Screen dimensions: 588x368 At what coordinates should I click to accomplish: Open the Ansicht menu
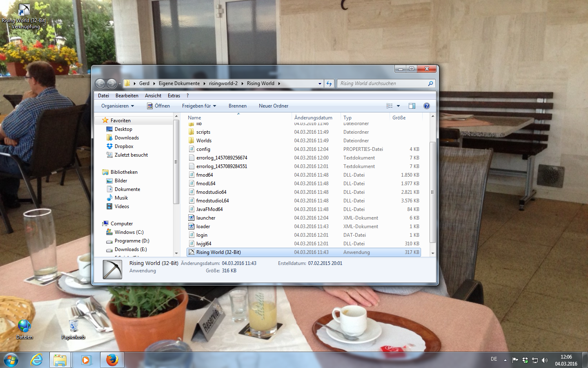pyautogui.click(x=153, y=96)
